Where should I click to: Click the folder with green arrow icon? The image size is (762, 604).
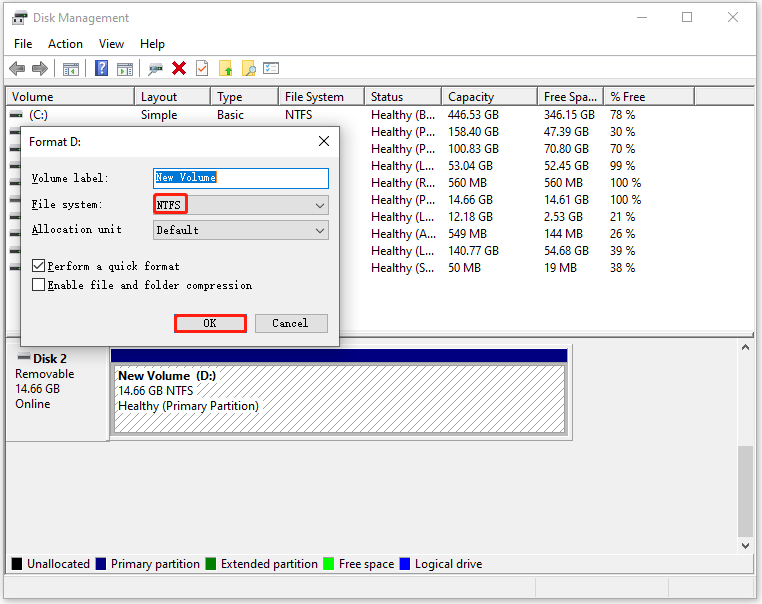click(x=225, y=68)
